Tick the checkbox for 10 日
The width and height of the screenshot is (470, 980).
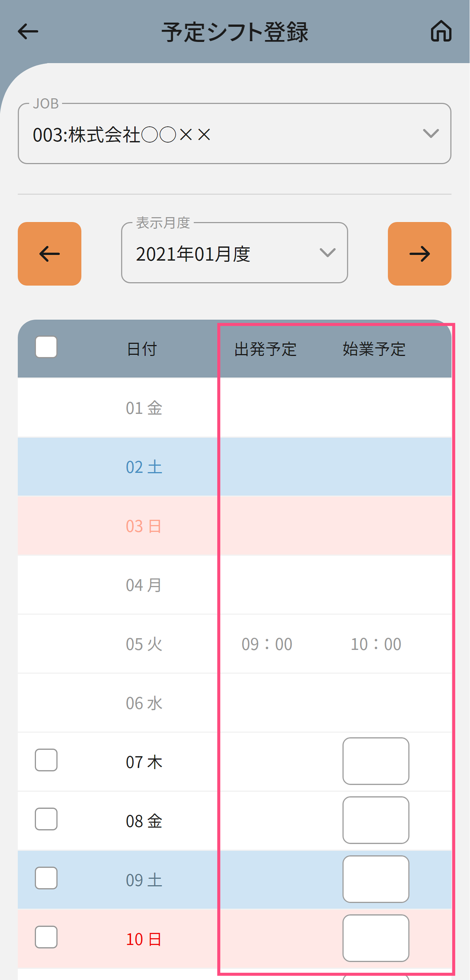click(x=47, y=937)
